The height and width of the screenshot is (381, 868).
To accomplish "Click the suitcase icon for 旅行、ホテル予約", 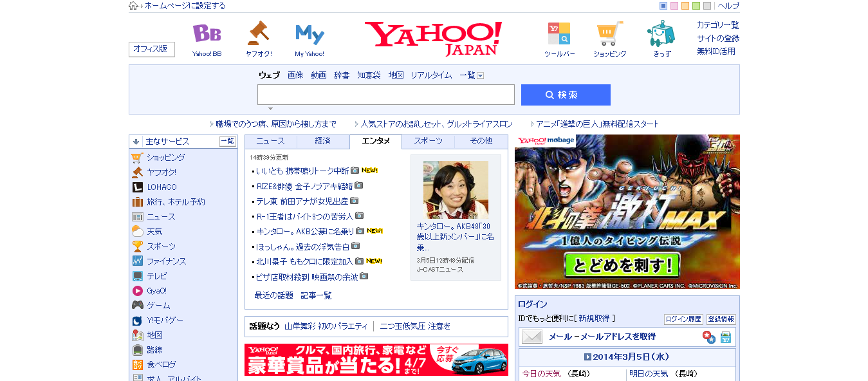I will click(x=137, y=202).
